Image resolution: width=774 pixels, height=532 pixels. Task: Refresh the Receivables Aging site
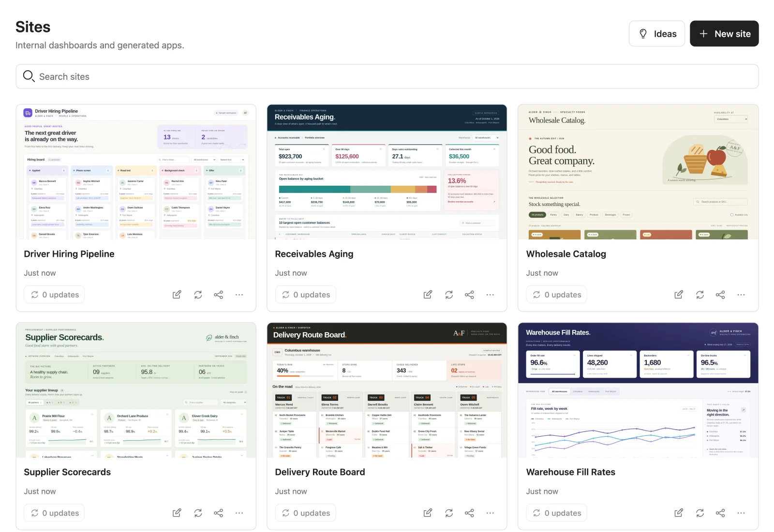(x=449, y=295)
